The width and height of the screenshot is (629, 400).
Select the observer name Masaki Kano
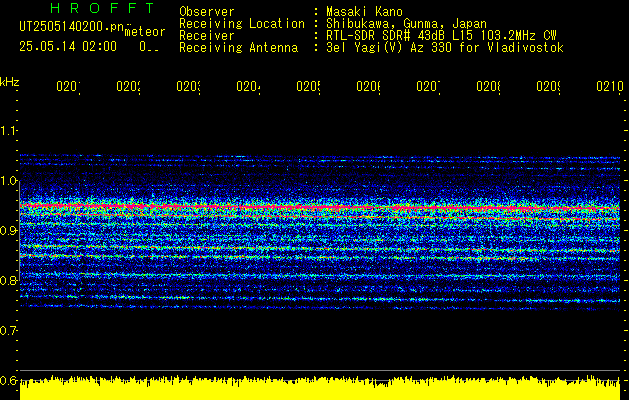point(364,12)
